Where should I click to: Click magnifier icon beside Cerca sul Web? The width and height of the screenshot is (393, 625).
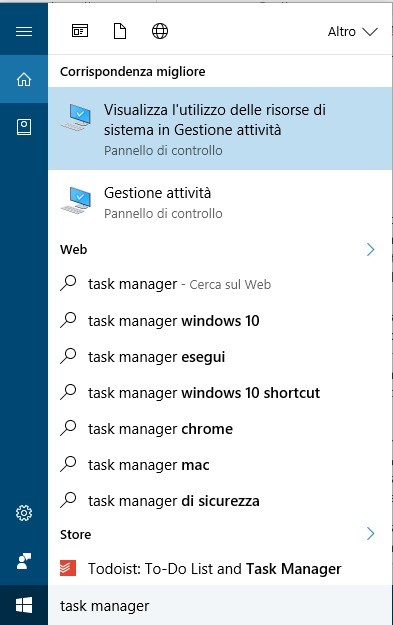coord(68,283)
